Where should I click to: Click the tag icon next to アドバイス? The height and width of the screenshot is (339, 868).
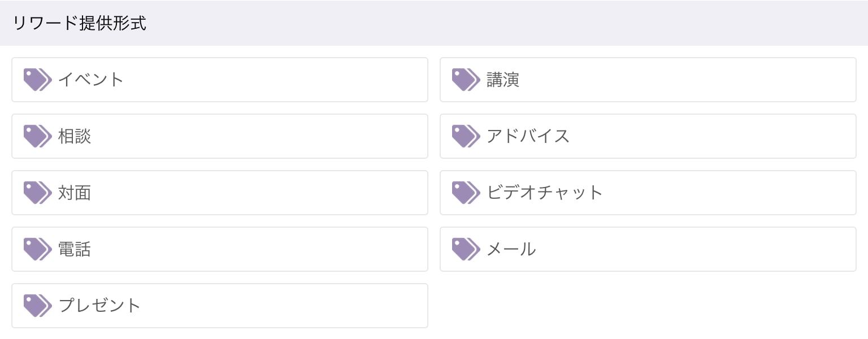[x=466, y=136]
